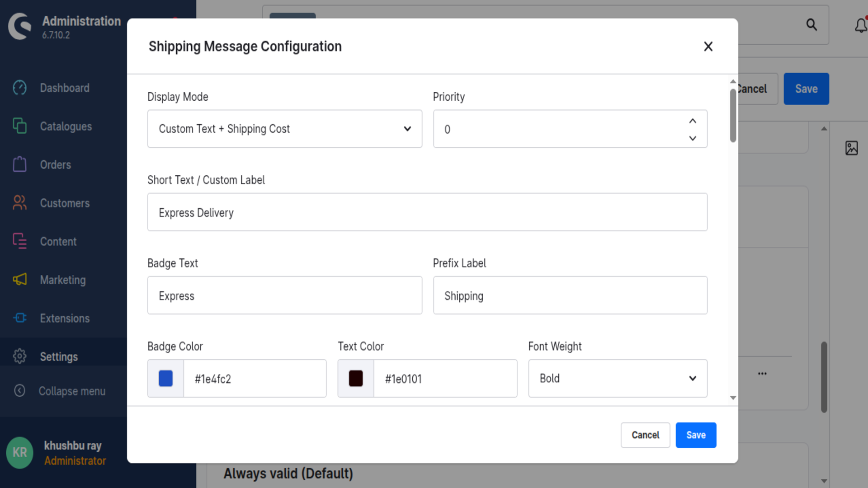The image size is (868, 488).
Task: Click the Short Text Custom Label field
Action: pyautogui.click(x=427, y=212)
